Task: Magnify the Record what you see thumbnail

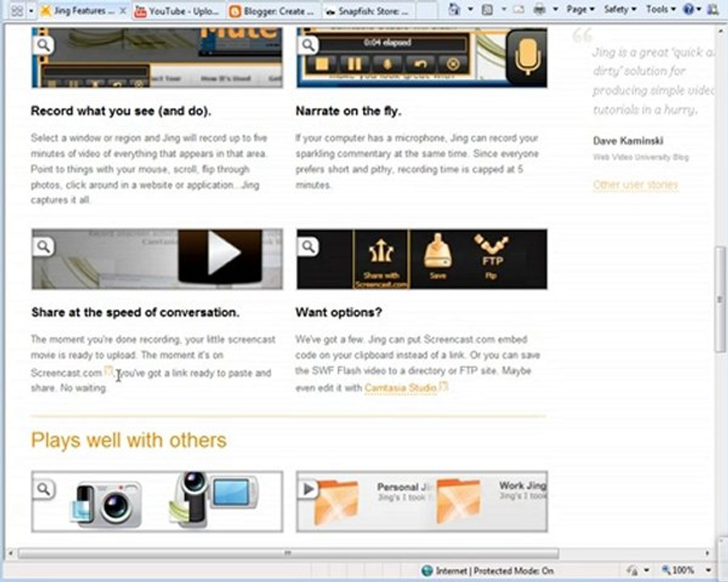Action: click(x=43, y=45)
